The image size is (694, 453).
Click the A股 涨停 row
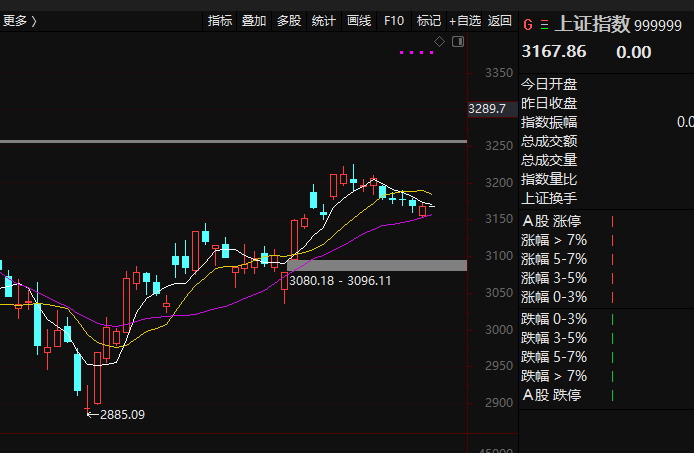pos(606,221)
